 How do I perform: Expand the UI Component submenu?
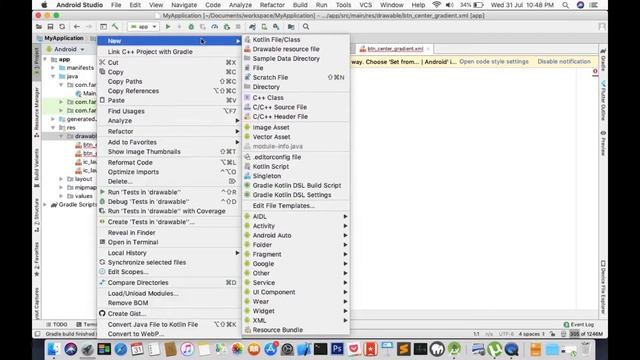tap(296, 292)
